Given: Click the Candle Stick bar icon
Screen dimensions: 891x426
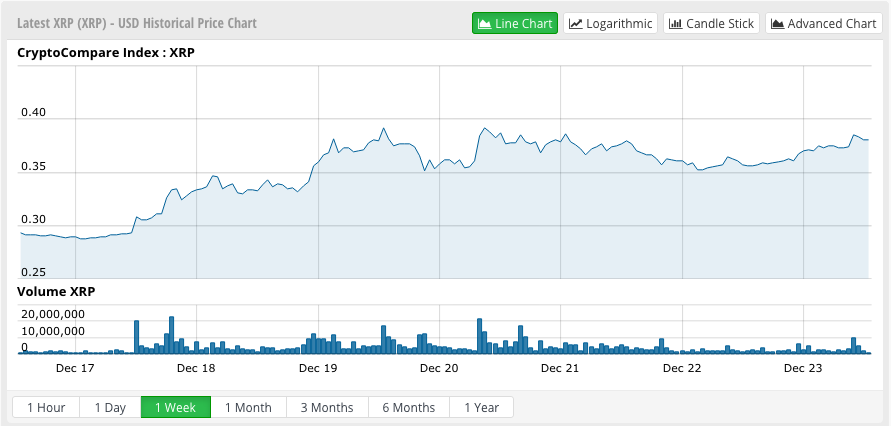Looking at the screenshot, I should [675, 23].
